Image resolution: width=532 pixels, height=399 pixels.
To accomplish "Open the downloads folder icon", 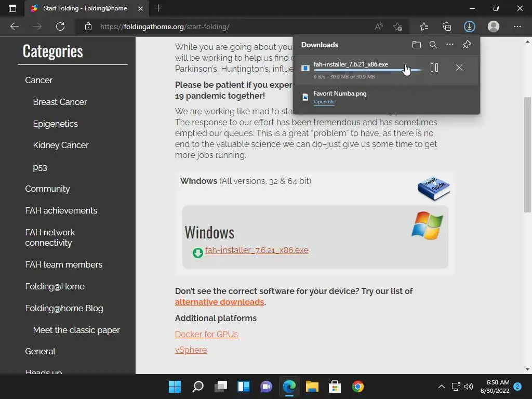I will (x=416, y=45).
